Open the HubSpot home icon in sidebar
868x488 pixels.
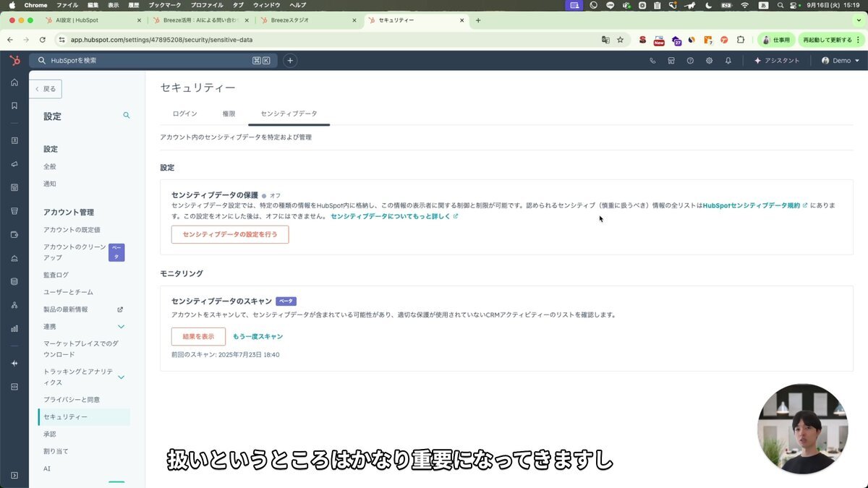(x=14, y=82)
